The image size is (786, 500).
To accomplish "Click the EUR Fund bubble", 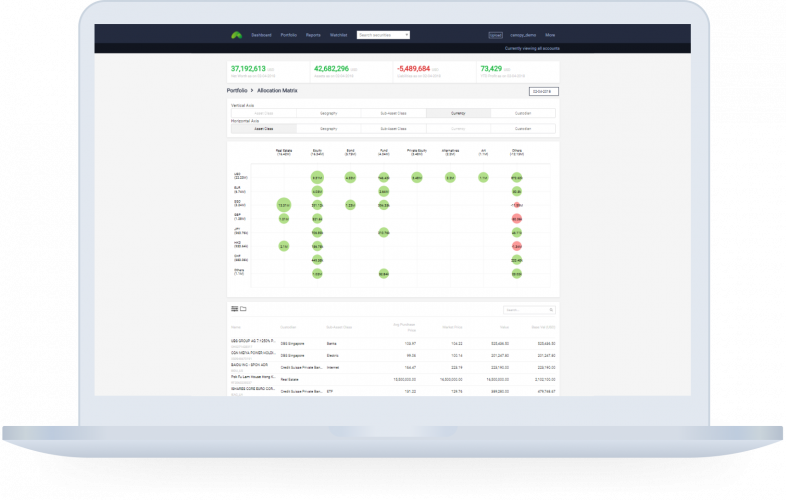I will 383,192.
